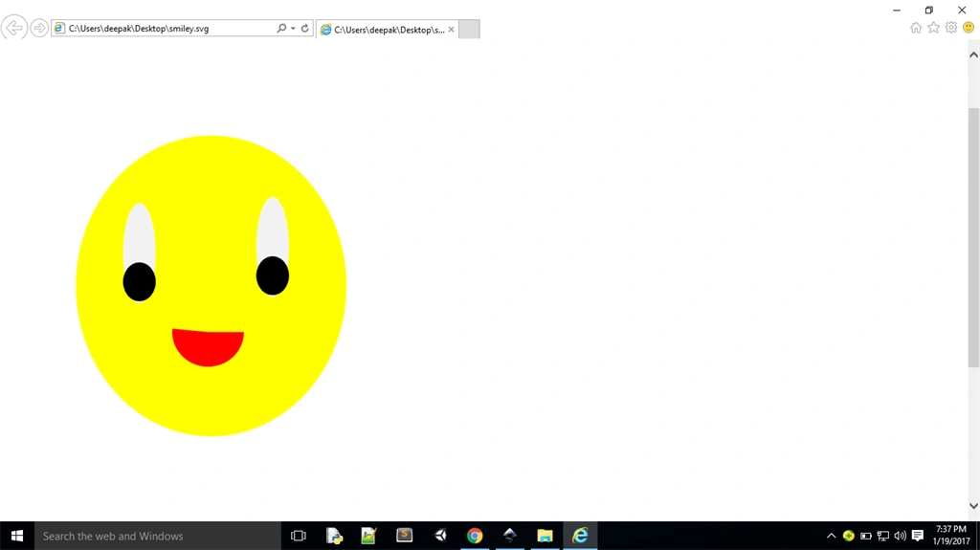Show hidden system tray icons chevron
This screenshot has width=980, height=550.
831,536
